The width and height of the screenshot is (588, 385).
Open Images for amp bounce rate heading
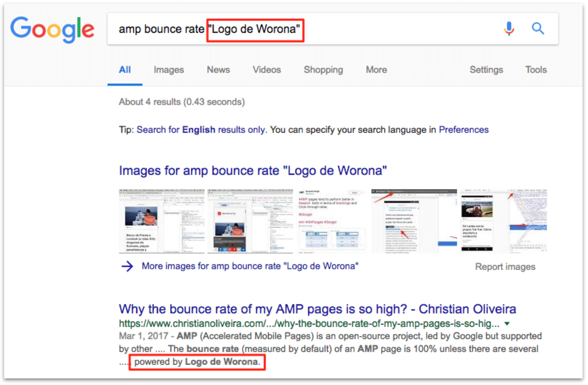point(253,171)
